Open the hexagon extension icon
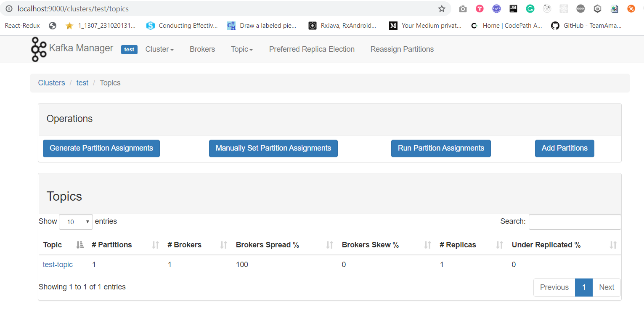Screen dimensions: 644x334 (x=597, y=9)
